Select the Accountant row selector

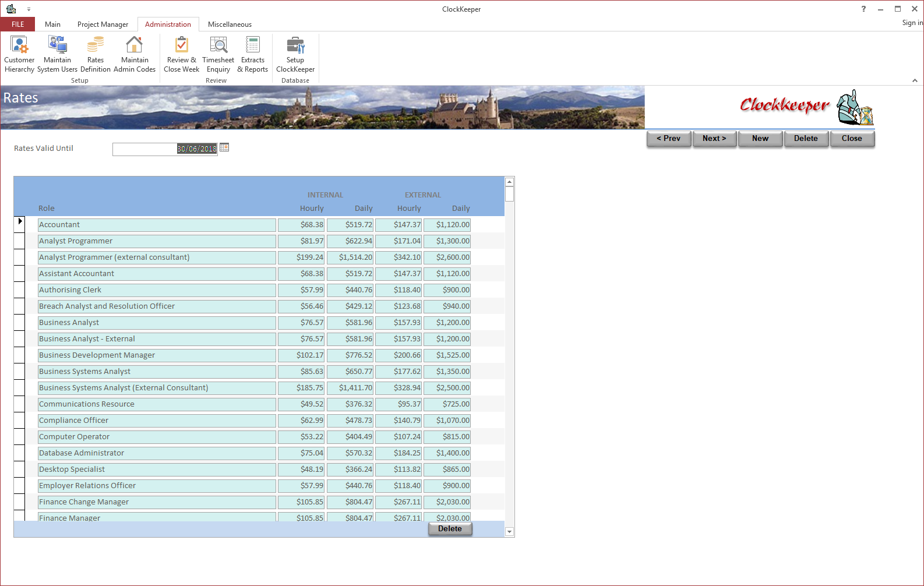20,224
